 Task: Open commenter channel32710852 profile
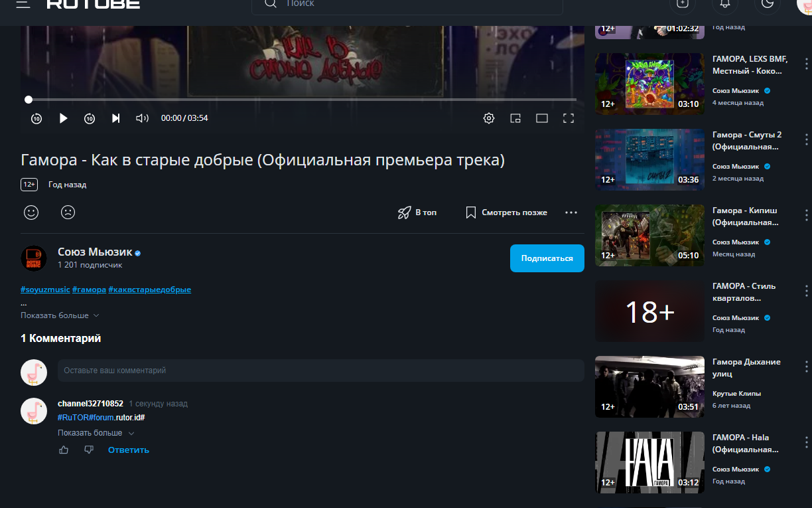coord(90,404)
